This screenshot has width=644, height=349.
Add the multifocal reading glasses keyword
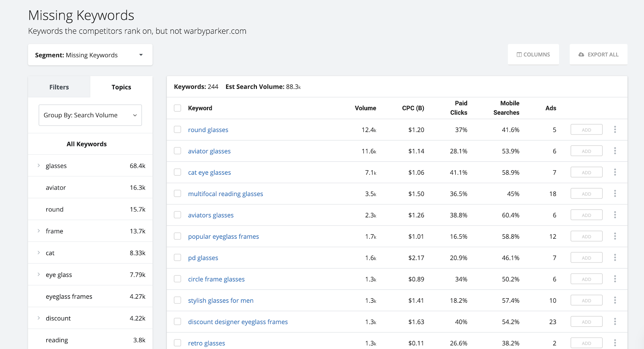pos(586,194)
